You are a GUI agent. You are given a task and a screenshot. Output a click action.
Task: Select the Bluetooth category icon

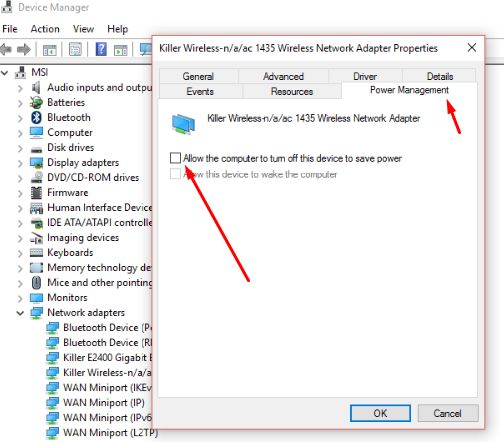[x=36, y=117]
